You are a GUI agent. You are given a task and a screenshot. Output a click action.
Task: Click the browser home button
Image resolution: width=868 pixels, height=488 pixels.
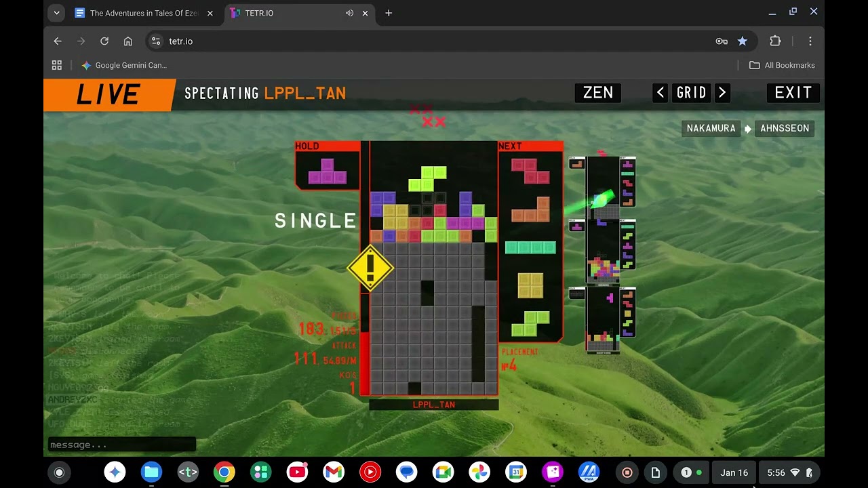127,41
